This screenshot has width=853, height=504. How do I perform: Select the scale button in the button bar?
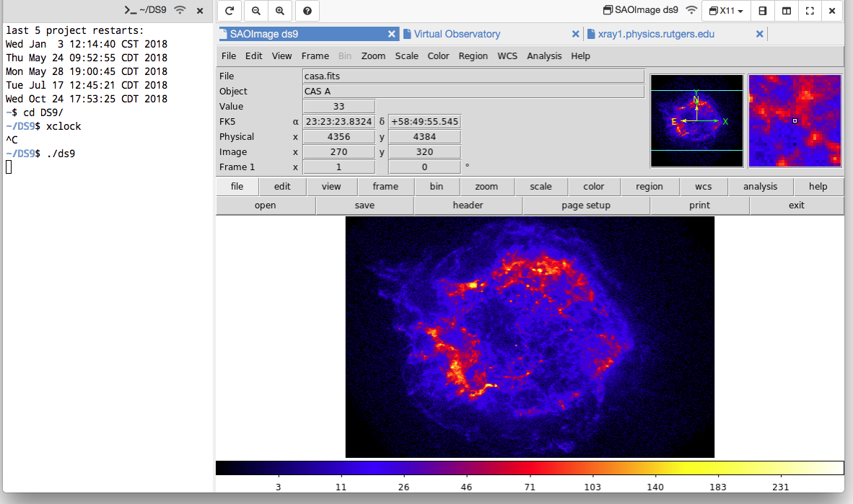pos(541,186)
